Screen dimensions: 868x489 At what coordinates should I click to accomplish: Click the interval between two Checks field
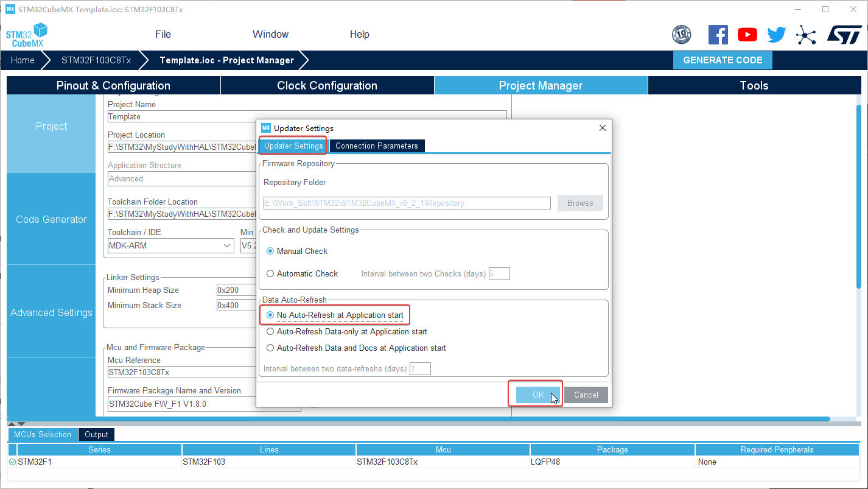(x=499, y=274)
